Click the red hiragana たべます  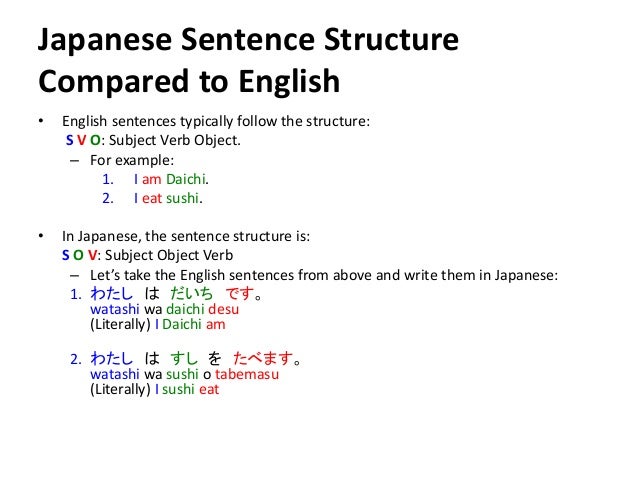(x=264, y=357)
